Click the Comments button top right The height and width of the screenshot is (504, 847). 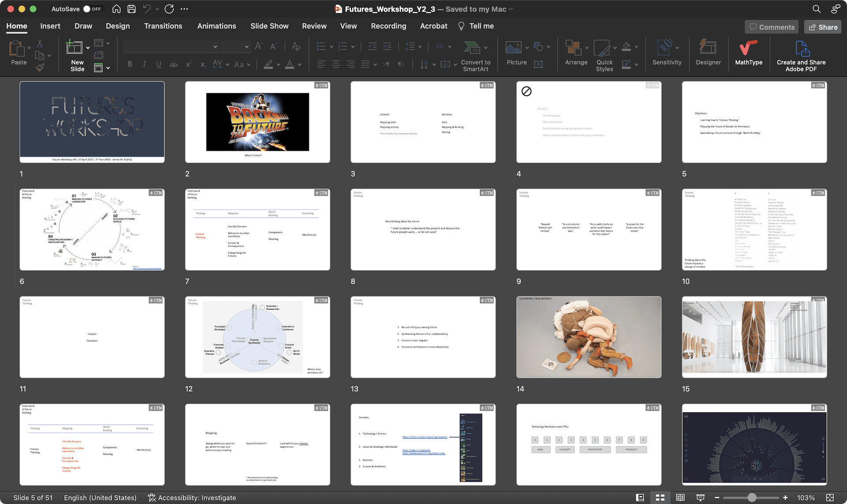(777, 26)
